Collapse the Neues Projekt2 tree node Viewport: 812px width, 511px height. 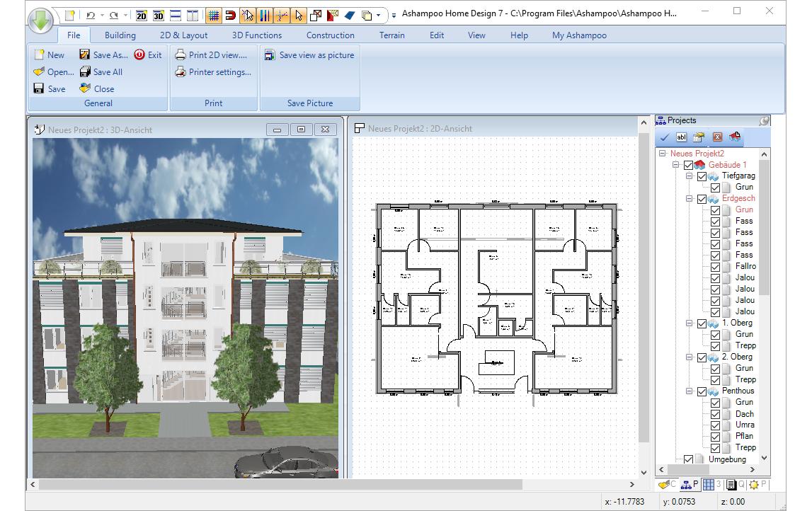pos(663,154)
